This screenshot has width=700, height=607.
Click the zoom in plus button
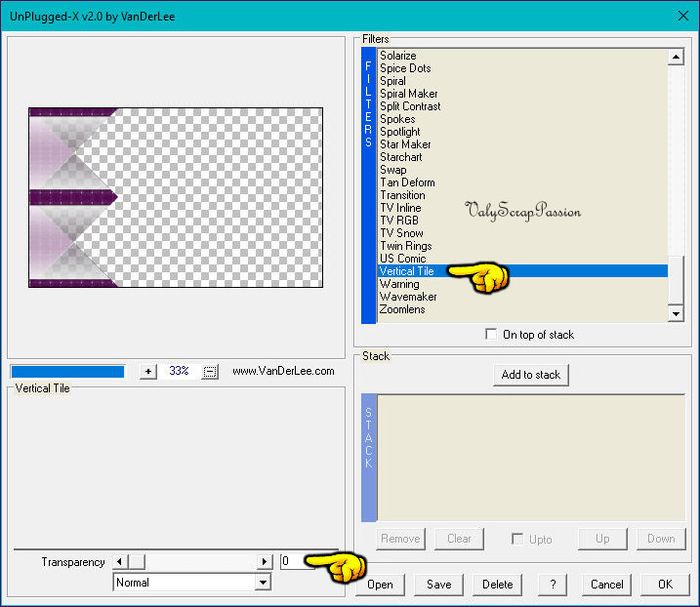pos(148,372)
